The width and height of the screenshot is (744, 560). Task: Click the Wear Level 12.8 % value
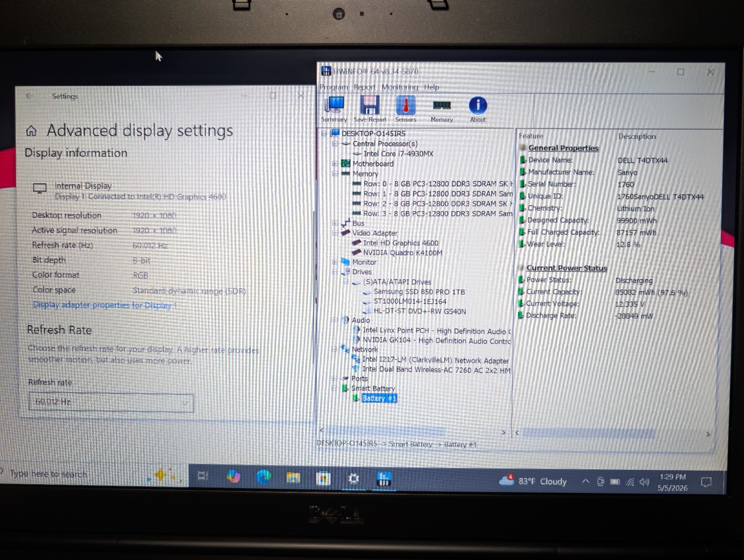click(628, 245)
